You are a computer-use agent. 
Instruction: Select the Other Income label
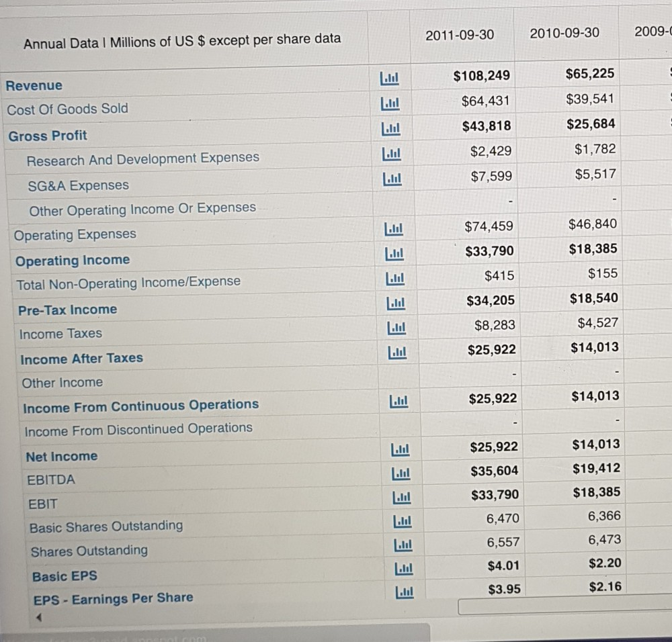tap(62, 383)
